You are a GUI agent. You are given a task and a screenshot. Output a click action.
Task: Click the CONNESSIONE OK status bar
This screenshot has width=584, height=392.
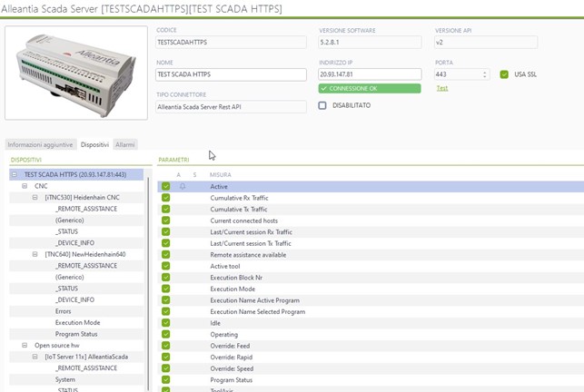370,89
